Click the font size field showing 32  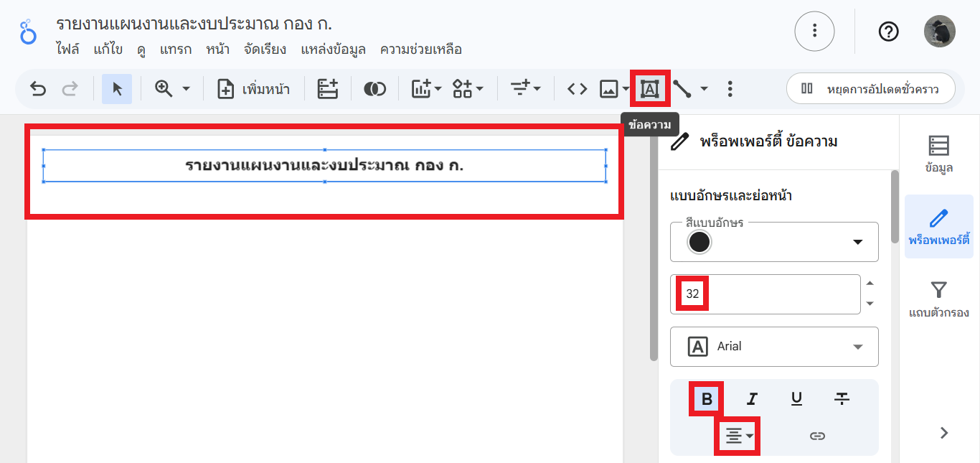(x=765, y=294)
